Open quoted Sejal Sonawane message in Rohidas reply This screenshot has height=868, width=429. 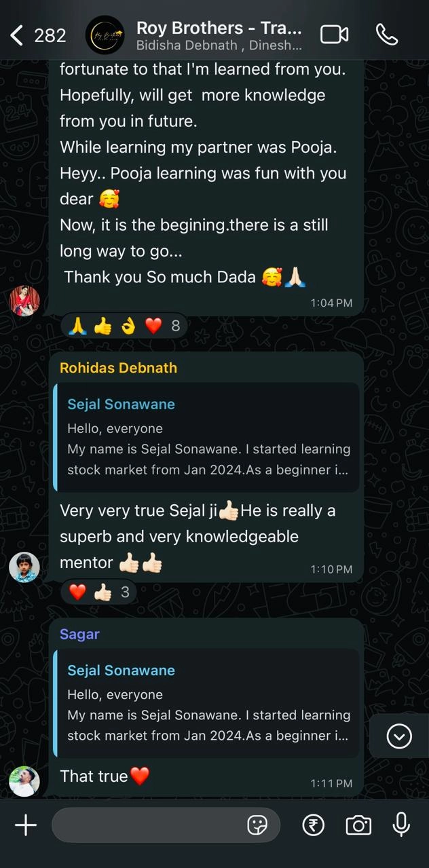[x=206, y=438]
